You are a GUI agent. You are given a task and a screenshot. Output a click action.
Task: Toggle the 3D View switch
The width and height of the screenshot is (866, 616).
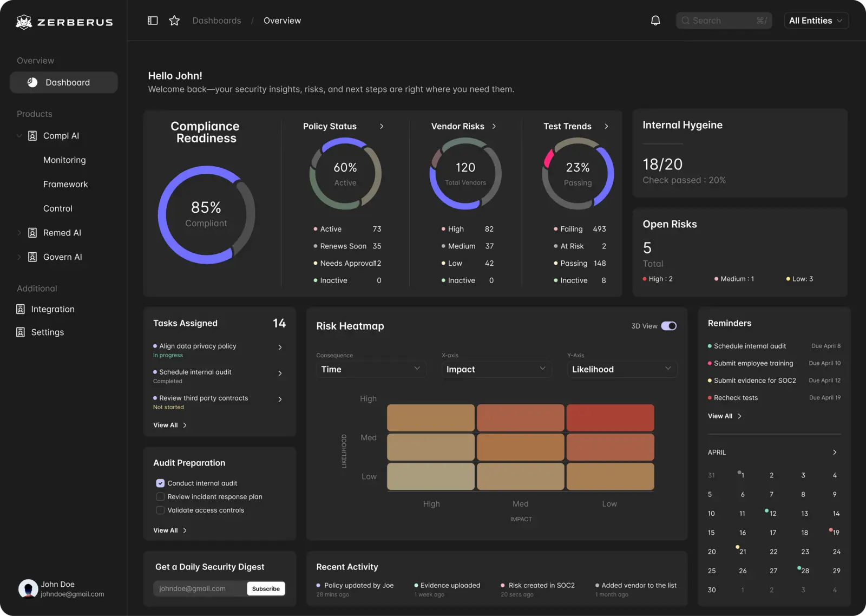coord(669,326)
